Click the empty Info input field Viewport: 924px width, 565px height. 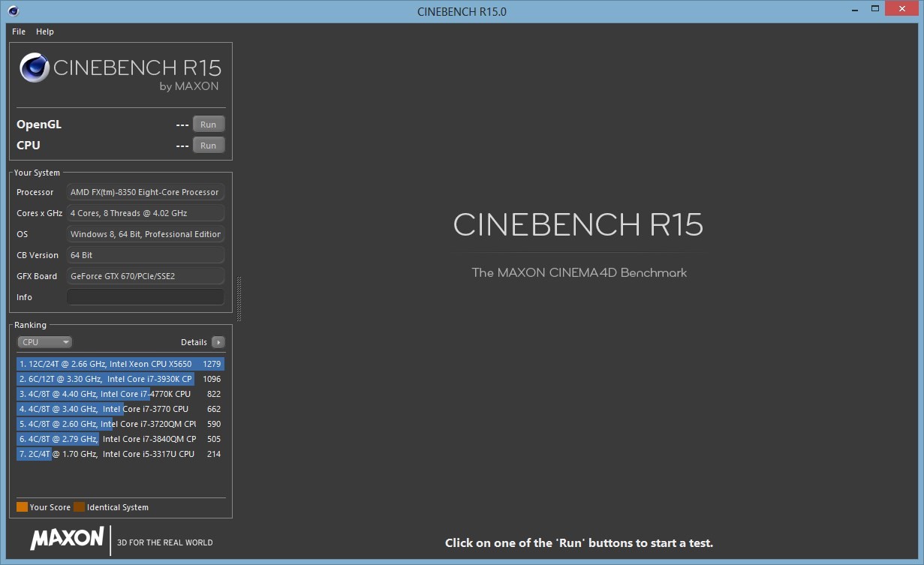click(x=145, y=297)
